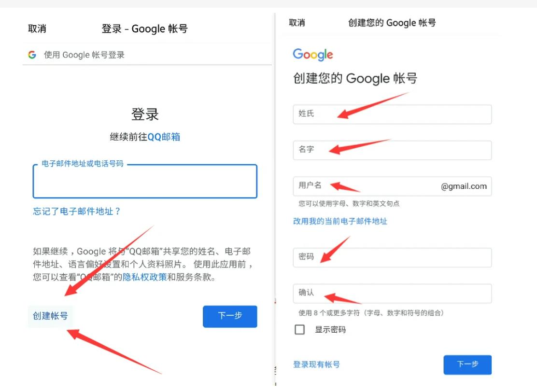Tap 取消 on the create account screen

[297, 23]
